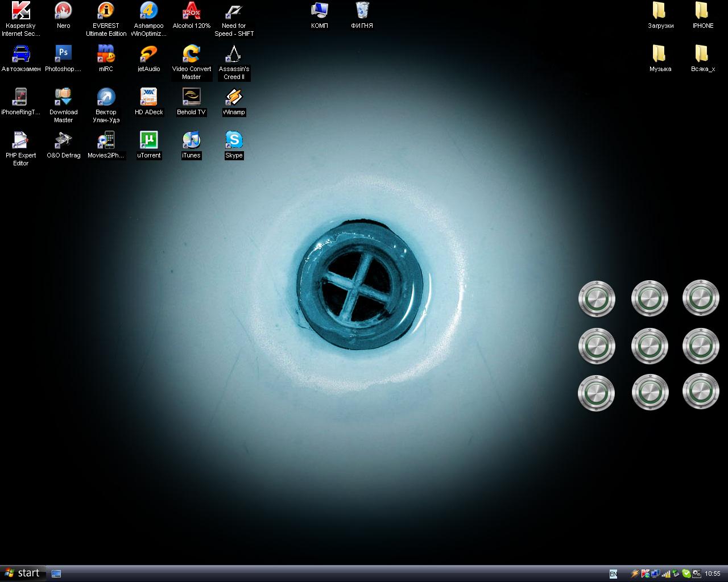
Task: Launch Need for Speed - SHIFT
Action: pyautogui.click(x=234, y=11)
